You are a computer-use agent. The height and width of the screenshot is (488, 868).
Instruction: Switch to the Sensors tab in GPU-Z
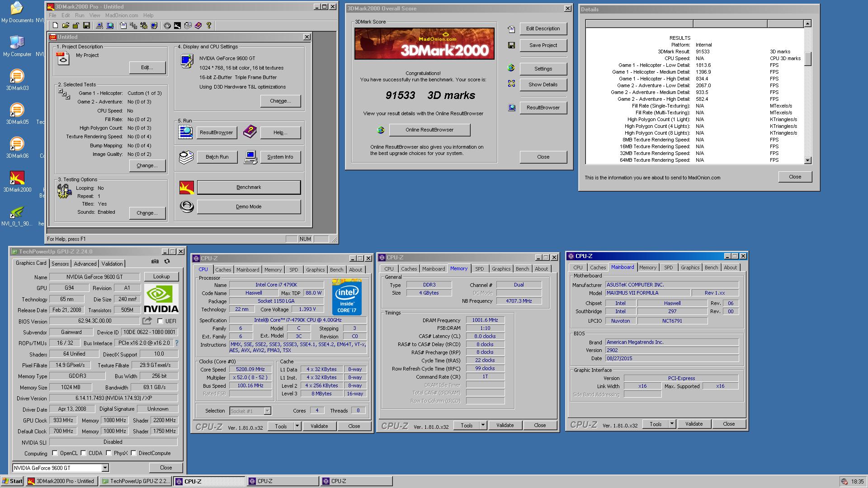click(x=60, y=264)
